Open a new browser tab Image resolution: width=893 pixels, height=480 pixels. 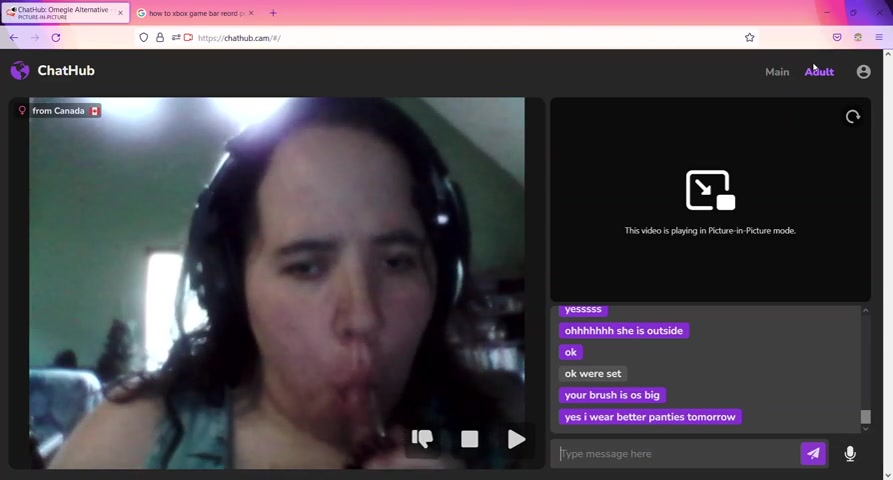click(273, 13)
